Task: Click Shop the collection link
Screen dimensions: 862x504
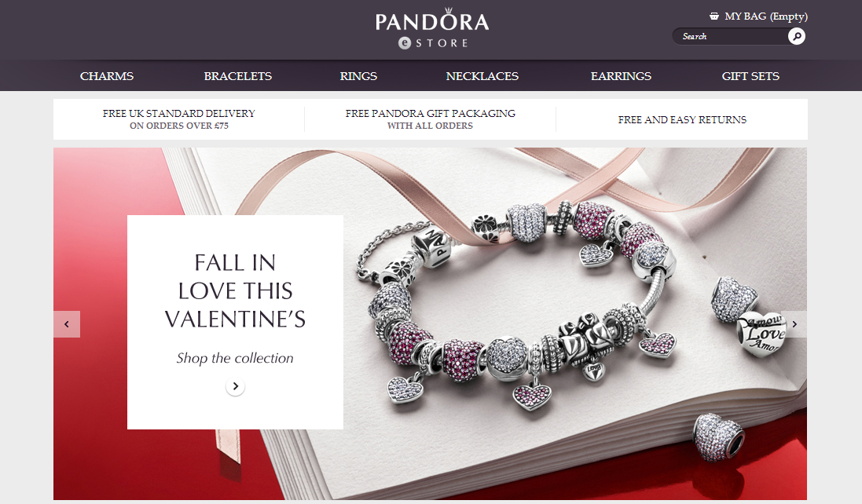Action: [235, 358]
